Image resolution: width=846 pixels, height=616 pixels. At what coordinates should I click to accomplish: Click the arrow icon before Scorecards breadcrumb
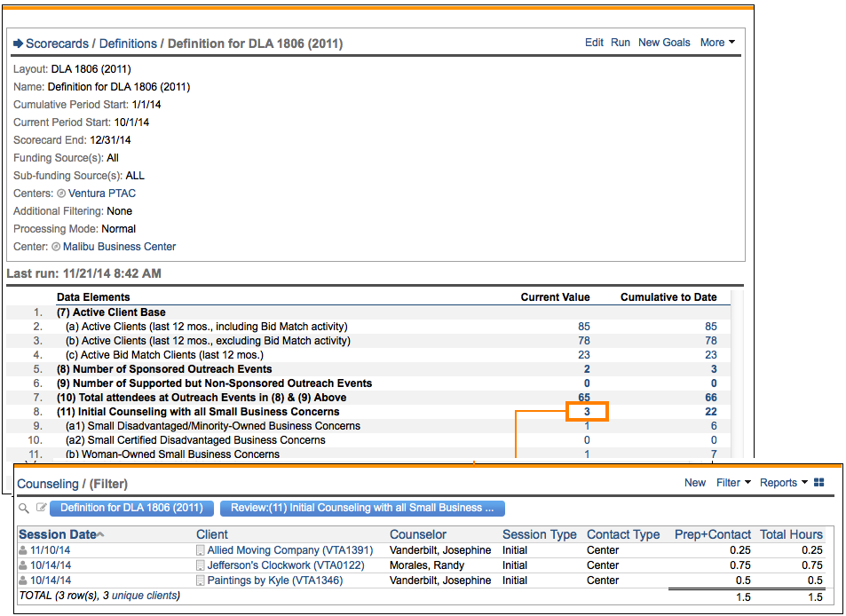pos(18,43)
